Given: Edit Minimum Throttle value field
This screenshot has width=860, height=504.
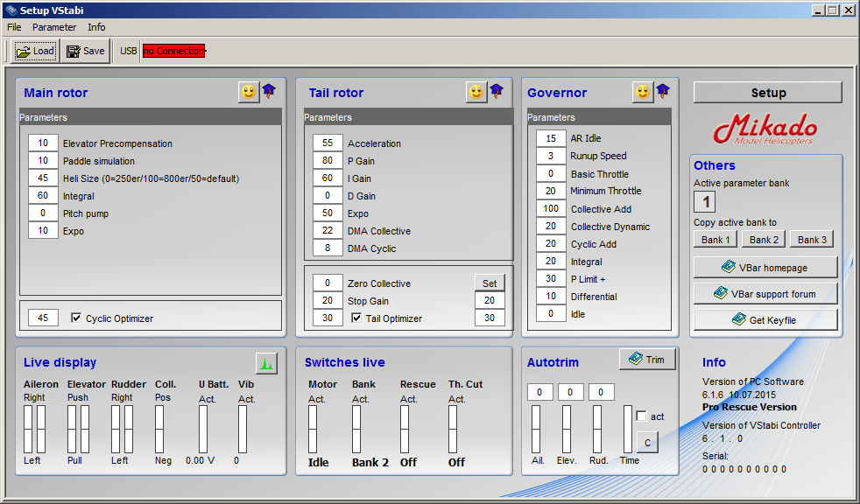Looking at the screenshot, I should pos(551,191).
